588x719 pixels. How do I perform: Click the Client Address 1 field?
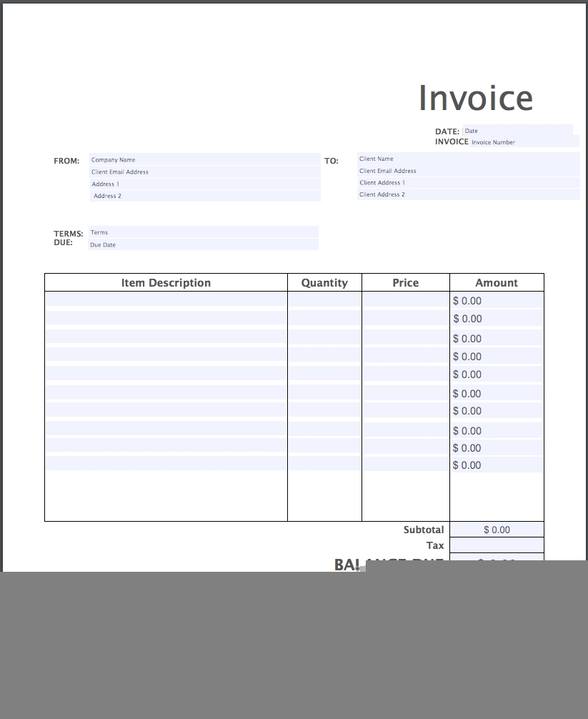coord(468,183)
